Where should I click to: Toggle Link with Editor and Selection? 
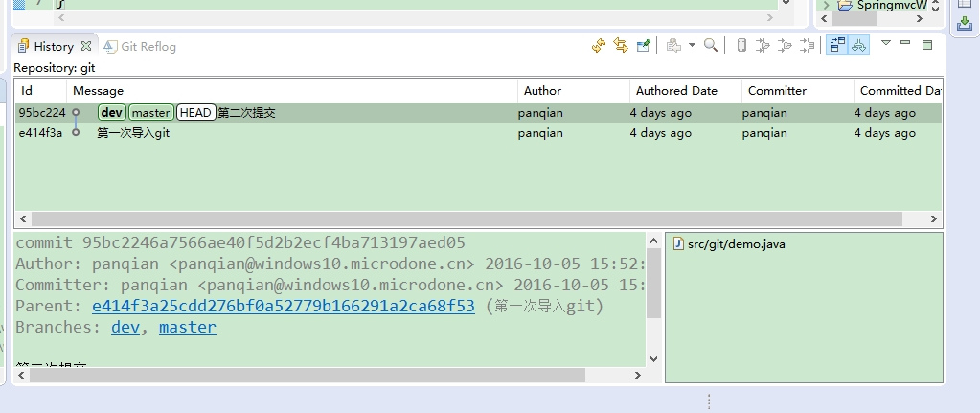point(621,46)
